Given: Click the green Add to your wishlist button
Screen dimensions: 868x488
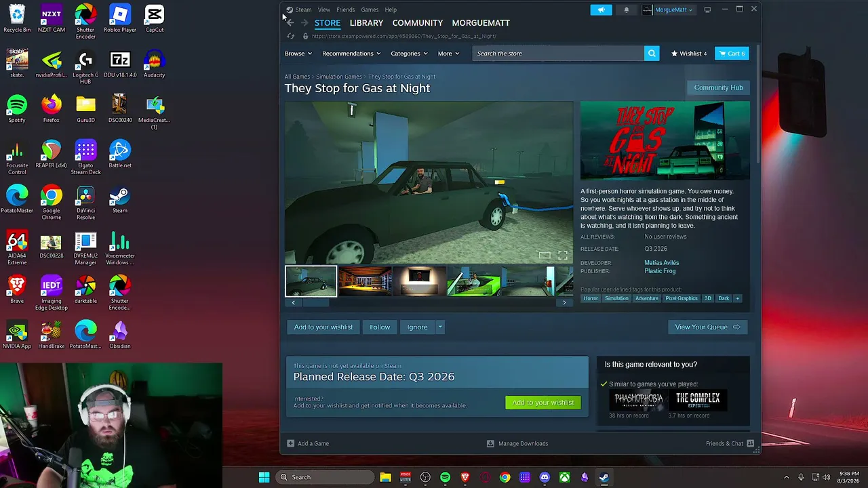Looking at the screenshot, I should click(543, 403).
